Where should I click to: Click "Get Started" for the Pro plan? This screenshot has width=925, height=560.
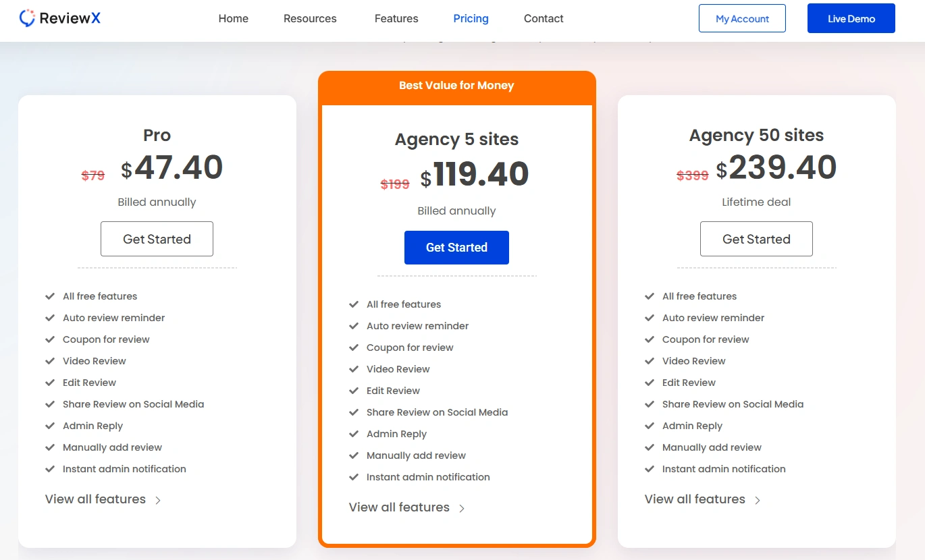[157, 239]
